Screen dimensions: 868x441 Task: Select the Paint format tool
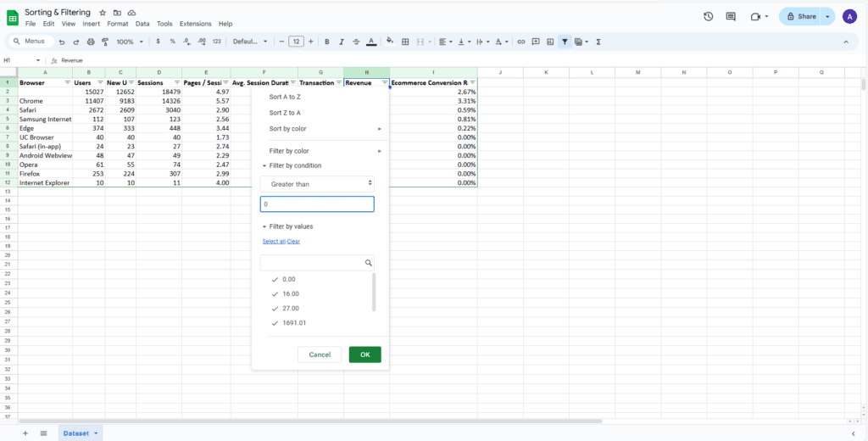pyautogui.click(x=105, y=42)
